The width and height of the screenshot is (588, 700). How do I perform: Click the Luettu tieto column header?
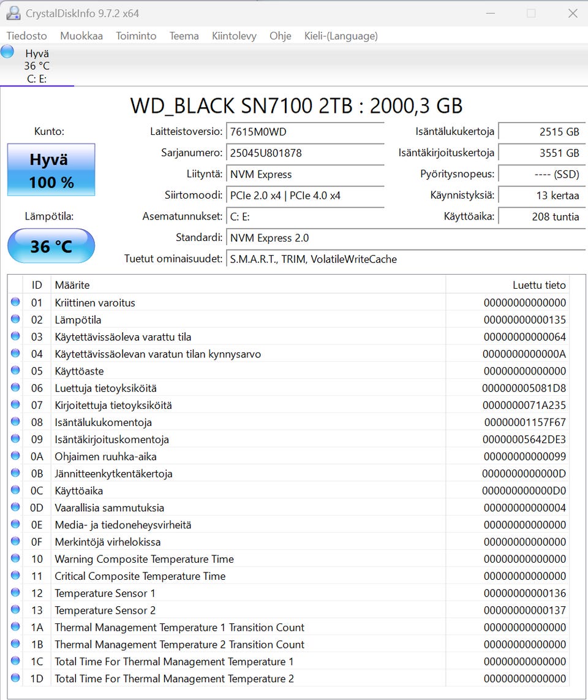[507, 285]
